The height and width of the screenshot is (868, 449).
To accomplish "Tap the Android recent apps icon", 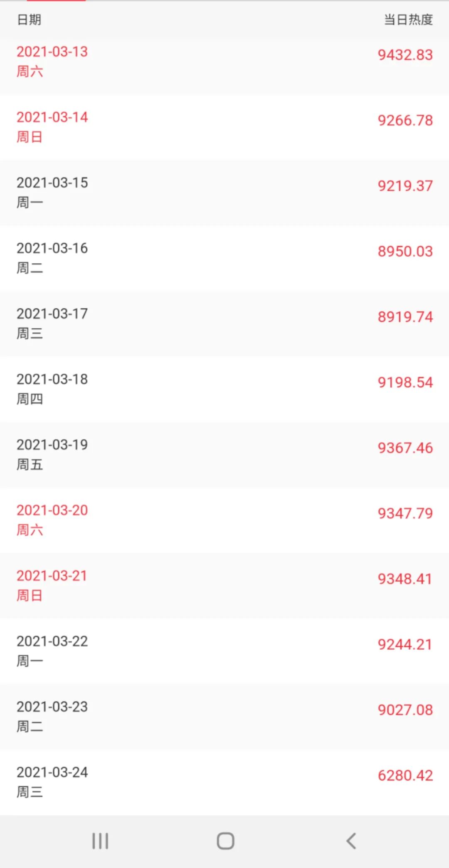I will [100, 841].
